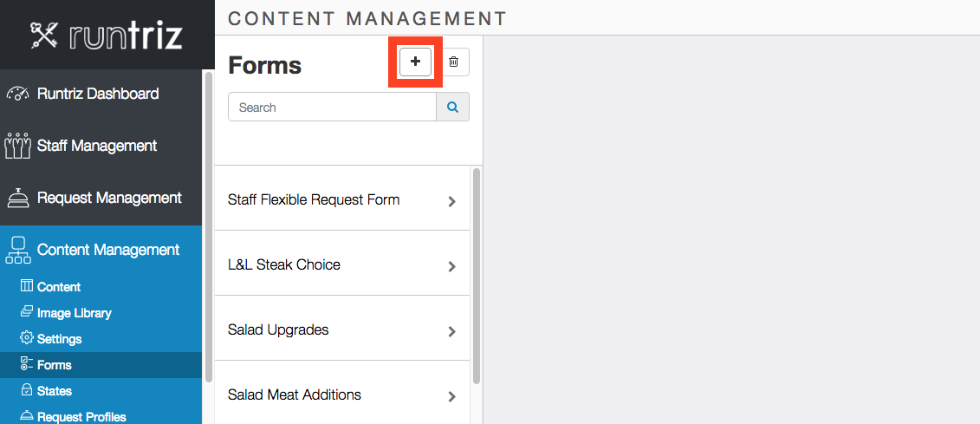Click the Content Management hierarchy icon
This screenshot has height=424, width=980.
17,250
